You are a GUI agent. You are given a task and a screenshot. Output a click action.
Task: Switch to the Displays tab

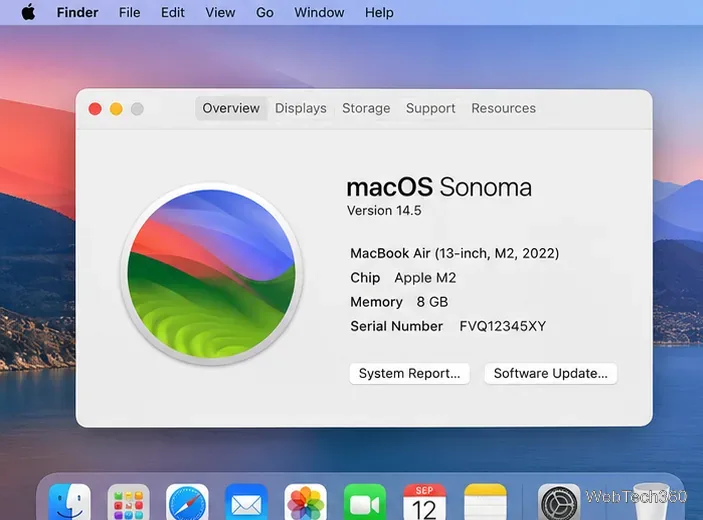point(300,108)
